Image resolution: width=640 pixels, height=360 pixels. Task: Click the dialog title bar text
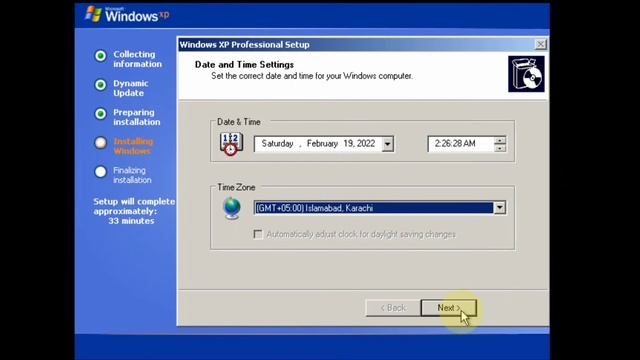click(x=244, y=44)
